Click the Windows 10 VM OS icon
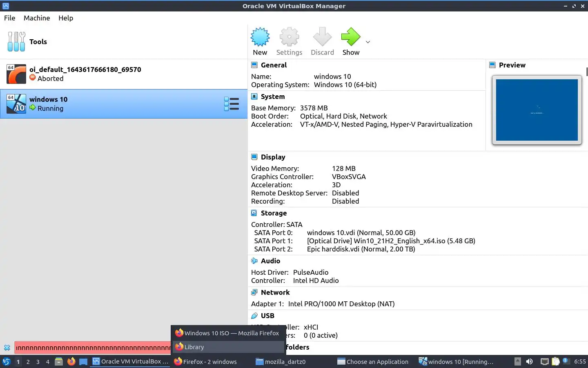 click(x=16, y=104)
